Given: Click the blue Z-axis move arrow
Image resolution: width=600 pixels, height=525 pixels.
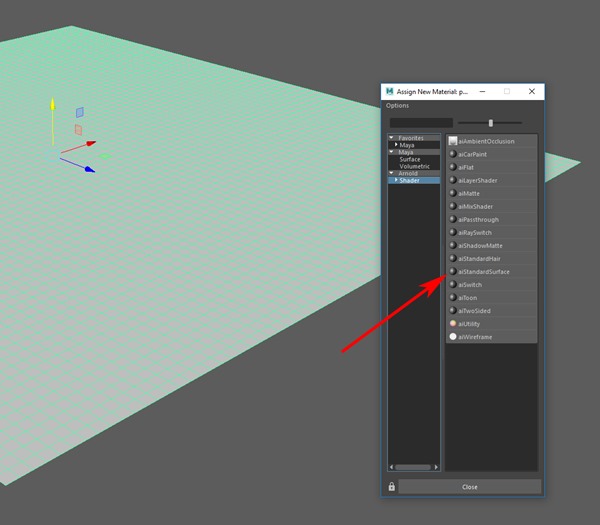Looking at the screenshot, I should (90, 169).
